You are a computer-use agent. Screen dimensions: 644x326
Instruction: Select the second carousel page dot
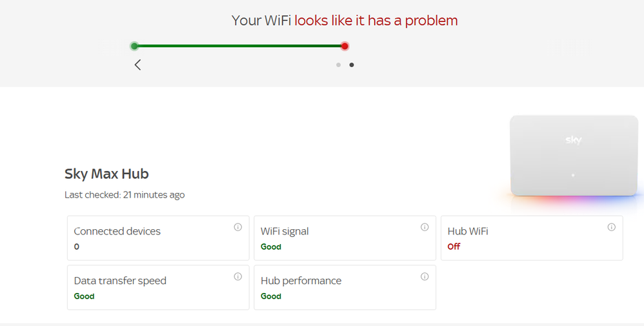(352, 65)
